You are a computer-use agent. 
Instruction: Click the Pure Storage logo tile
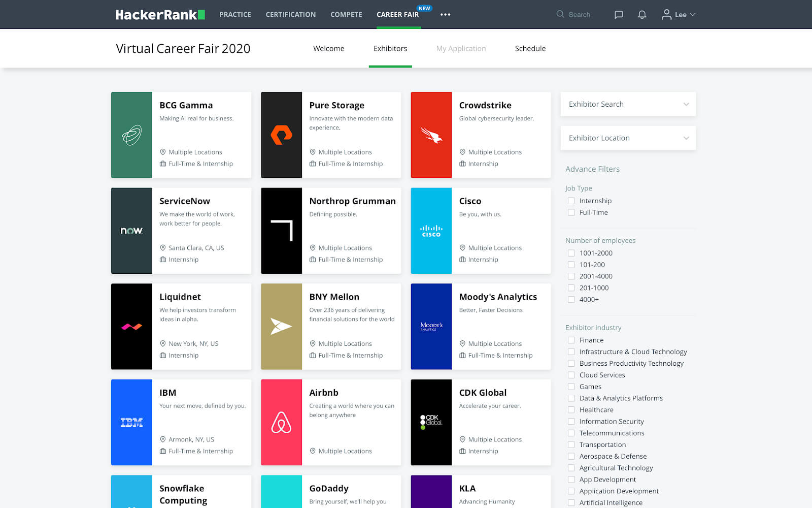pyautogui.click(x=281, y=135)
